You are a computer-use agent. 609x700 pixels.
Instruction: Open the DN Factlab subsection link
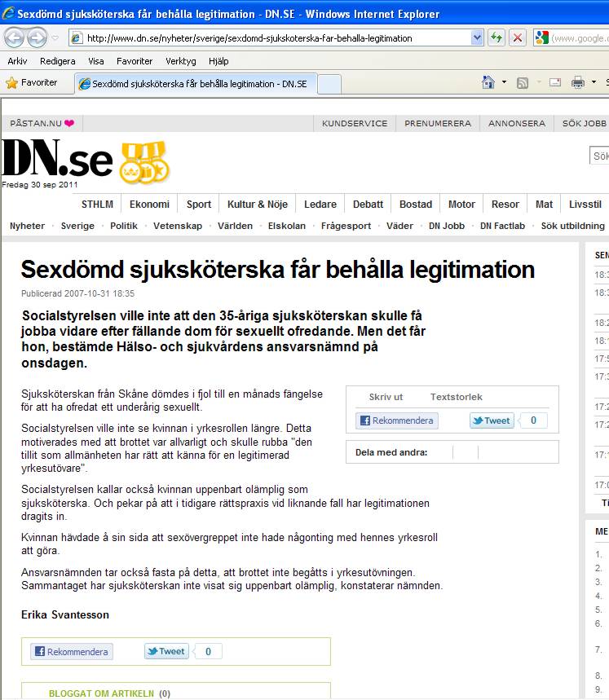(x=502, y=226)
